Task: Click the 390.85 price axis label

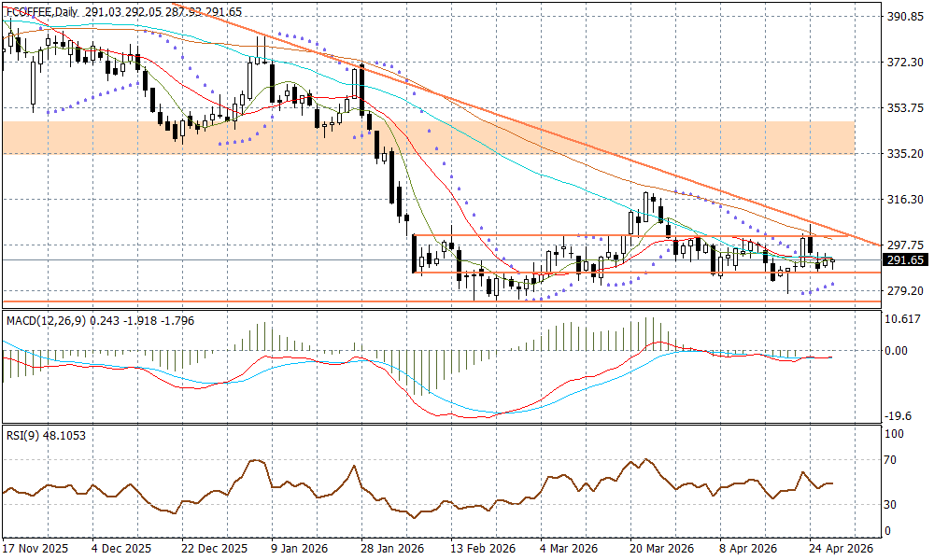Action: (x=904, y=17)
